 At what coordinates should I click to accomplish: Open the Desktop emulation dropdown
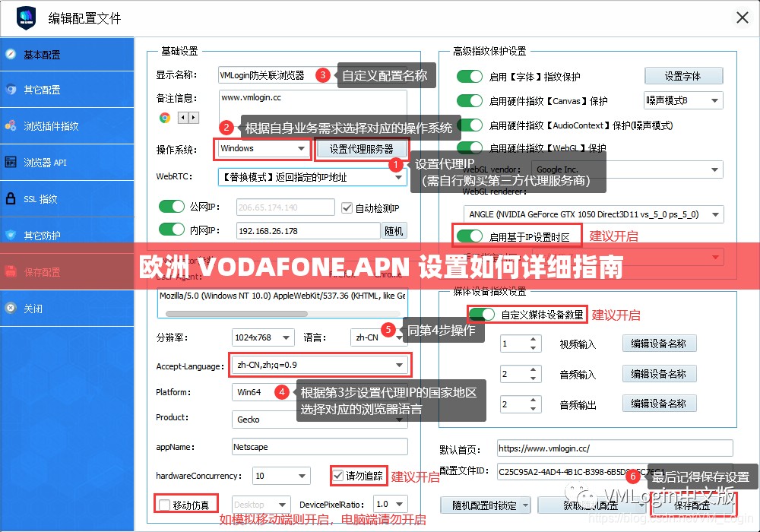tap(261, 505)
